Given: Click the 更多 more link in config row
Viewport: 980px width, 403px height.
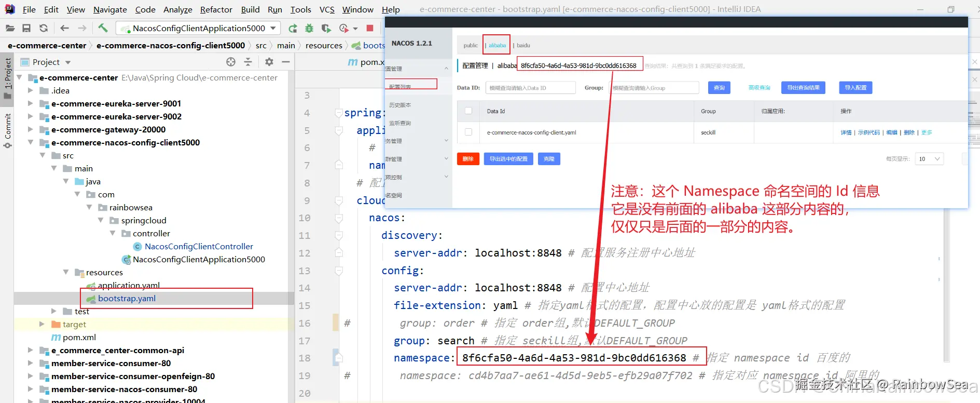Looking at the screenshot, I should pyautogui.click(x=927, y=132).
